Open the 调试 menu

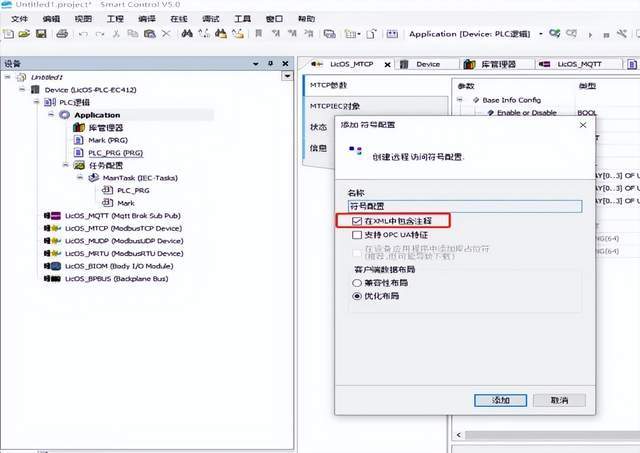point(211,19)
